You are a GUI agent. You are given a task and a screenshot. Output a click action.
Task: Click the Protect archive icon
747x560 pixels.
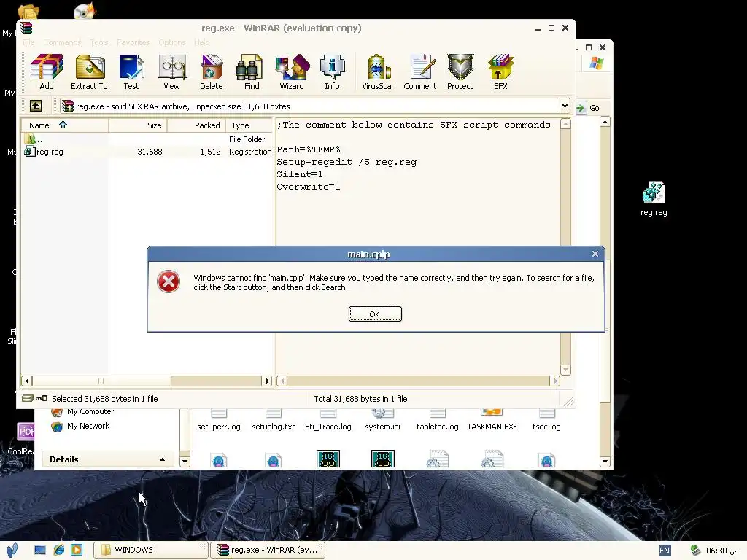click(x=460, y=72)
